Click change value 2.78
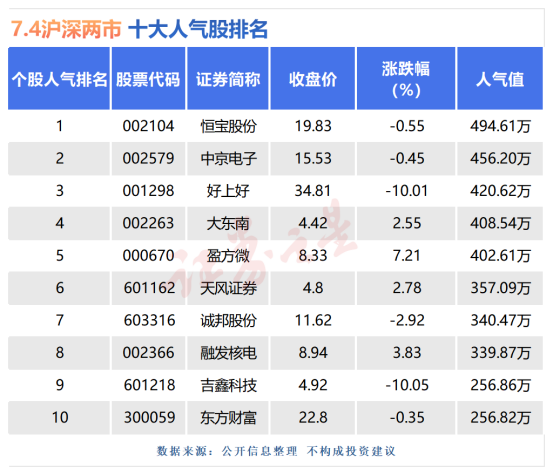 [407, 288]
